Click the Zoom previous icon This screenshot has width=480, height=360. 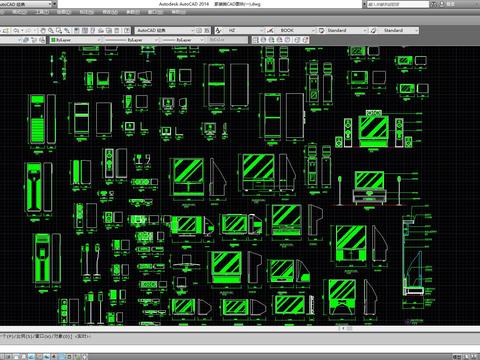tap(67, 31)
